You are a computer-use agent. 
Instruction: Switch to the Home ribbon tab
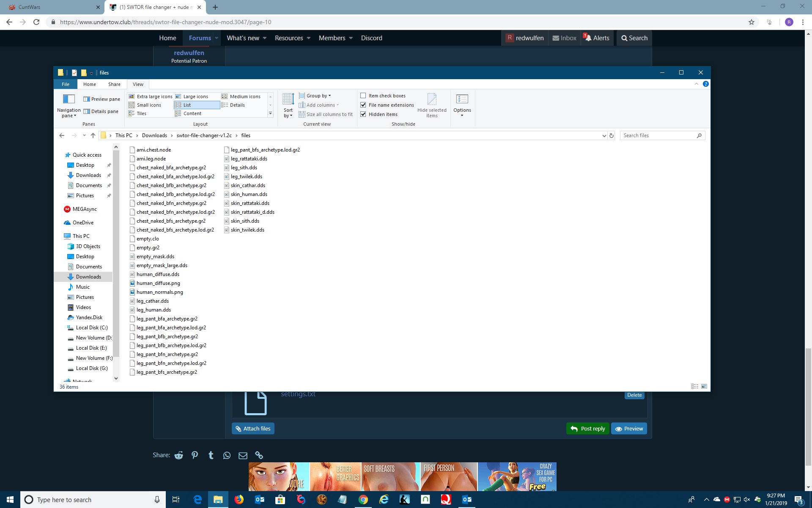click(89, 84)
